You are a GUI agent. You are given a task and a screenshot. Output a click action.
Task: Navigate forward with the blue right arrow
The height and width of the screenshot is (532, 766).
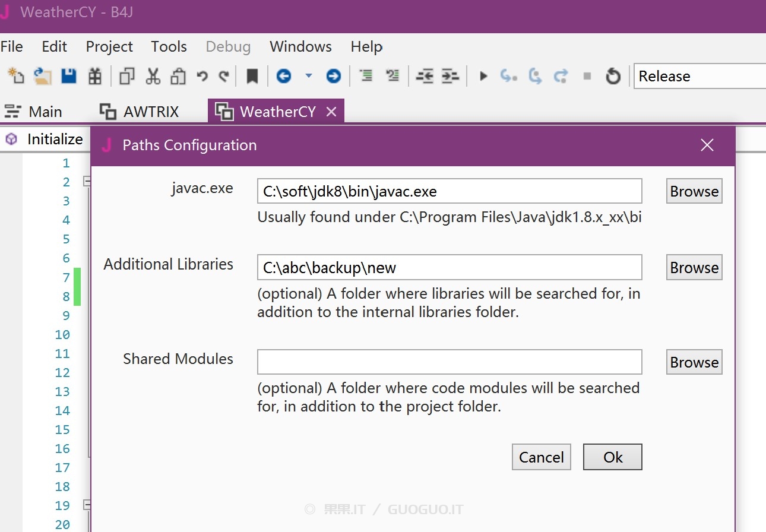[x=334, y=76]
